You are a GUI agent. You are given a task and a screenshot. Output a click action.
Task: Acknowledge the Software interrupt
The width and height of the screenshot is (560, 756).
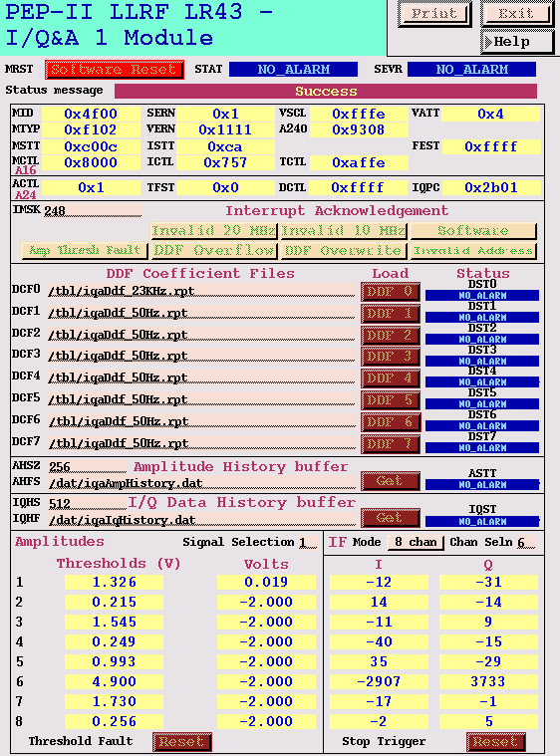pyautogui.click(x=473, y=231)
